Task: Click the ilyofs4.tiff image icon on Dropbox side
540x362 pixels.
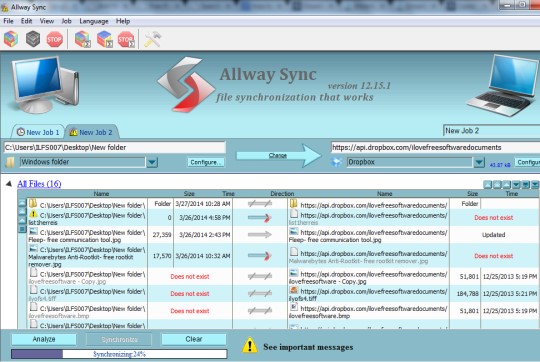Action: [293, 290]
